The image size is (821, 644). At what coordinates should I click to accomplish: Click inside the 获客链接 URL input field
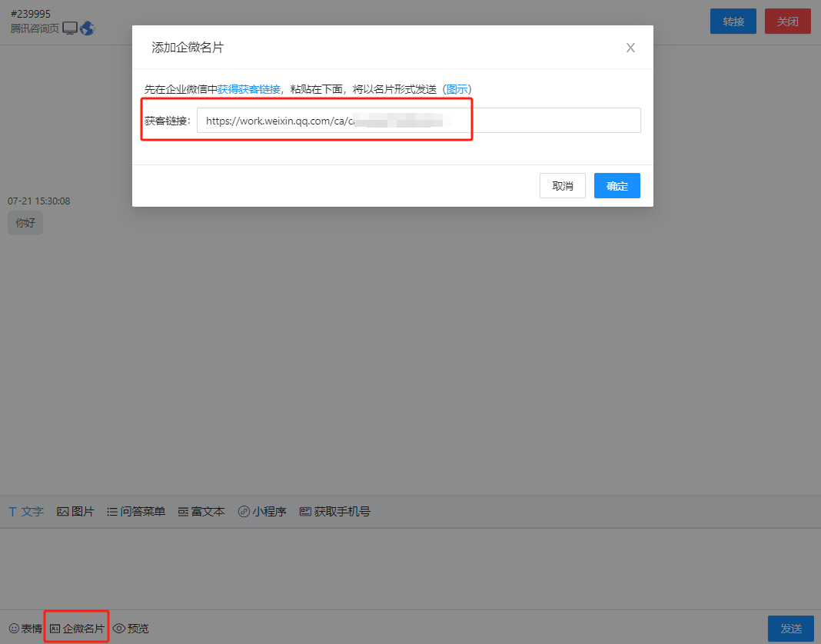click(419, 120)
